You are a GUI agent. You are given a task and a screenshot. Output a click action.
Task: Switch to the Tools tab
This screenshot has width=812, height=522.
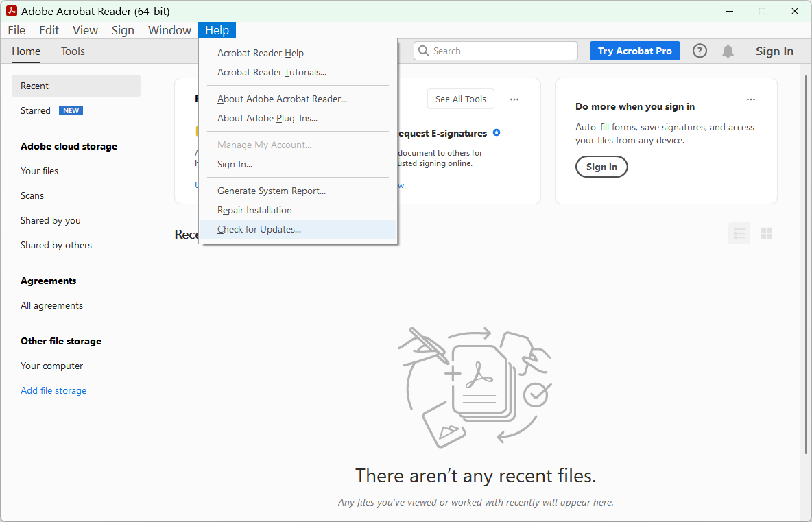click(72, 51)
